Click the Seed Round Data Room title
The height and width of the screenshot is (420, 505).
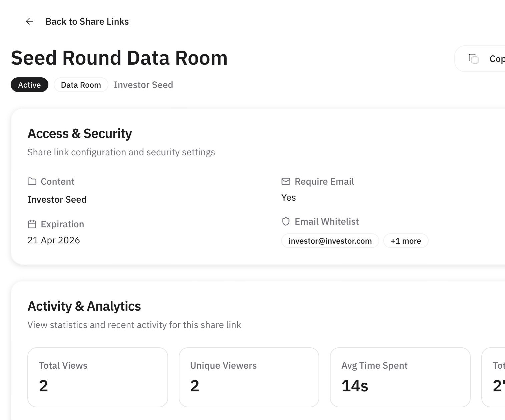click(x=119, y=58)
